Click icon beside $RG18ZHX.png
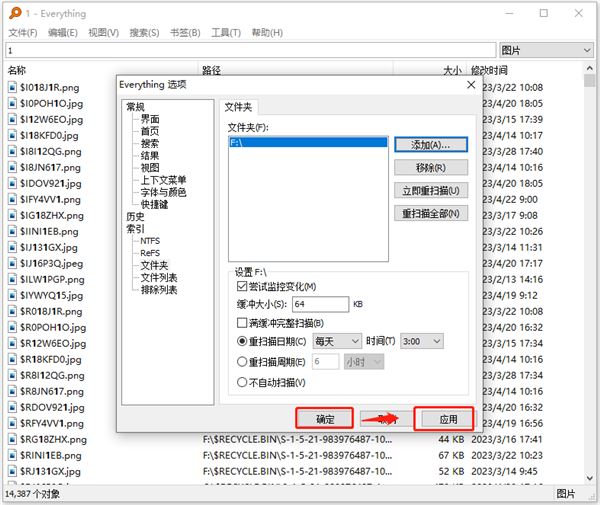Screen dimensions: 600x505 click(x=13, y=440)
